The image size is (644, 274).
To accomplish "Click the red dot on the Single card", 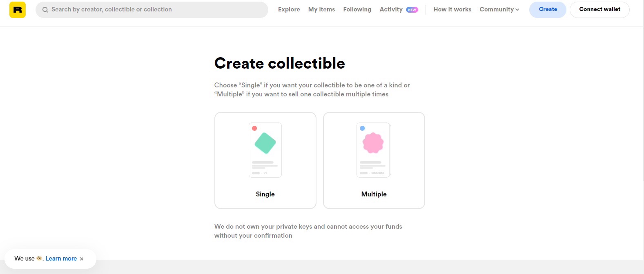I will click(254, 128).
